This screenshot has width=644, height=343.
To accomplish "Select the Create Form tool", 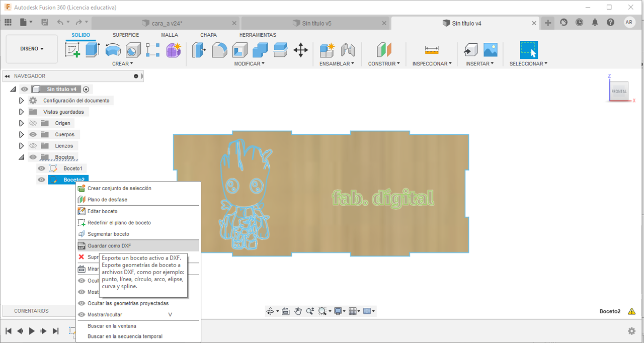I will click(x=173, y=50).
